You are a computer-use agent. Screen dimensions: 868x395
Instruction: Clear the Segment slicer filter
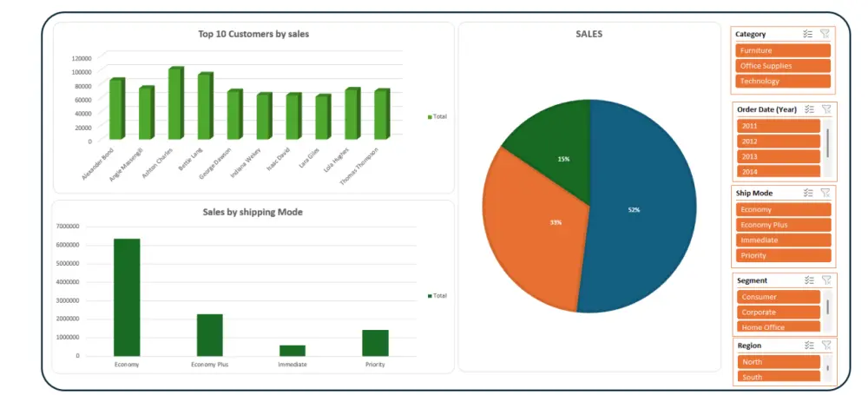tap(826, 280)
